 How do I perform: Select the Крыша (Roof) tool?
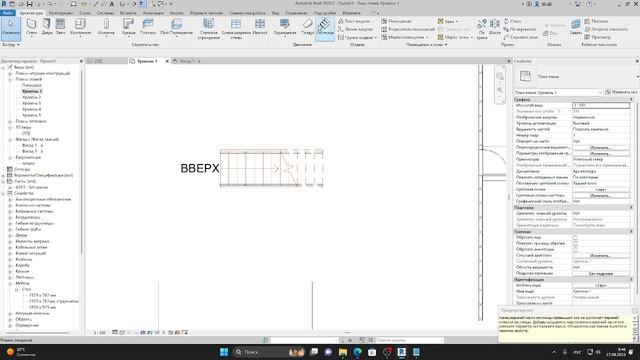[129, 27]
